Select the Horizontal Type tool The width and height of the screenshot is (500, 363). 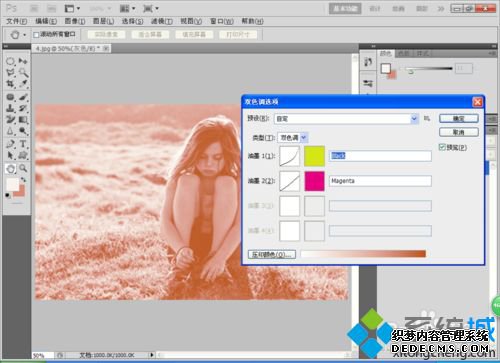coord(23,144)
